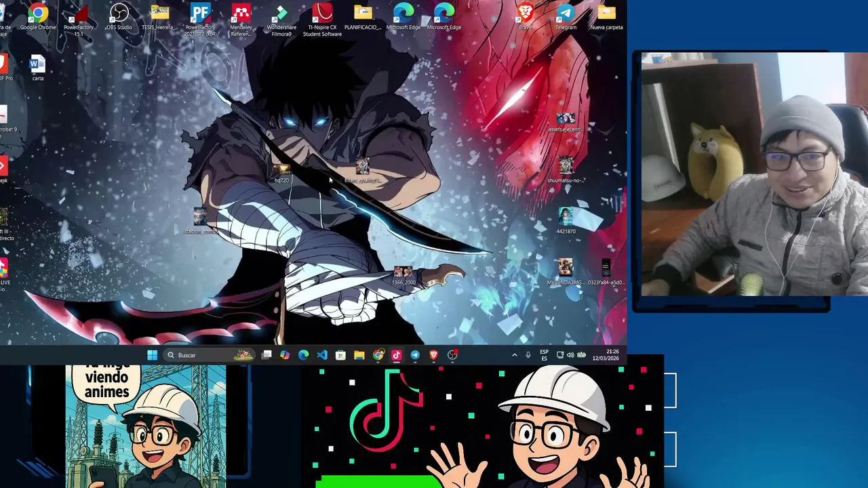Select the 0323fa84-a5d0 file icon

(x=606, y=271)
